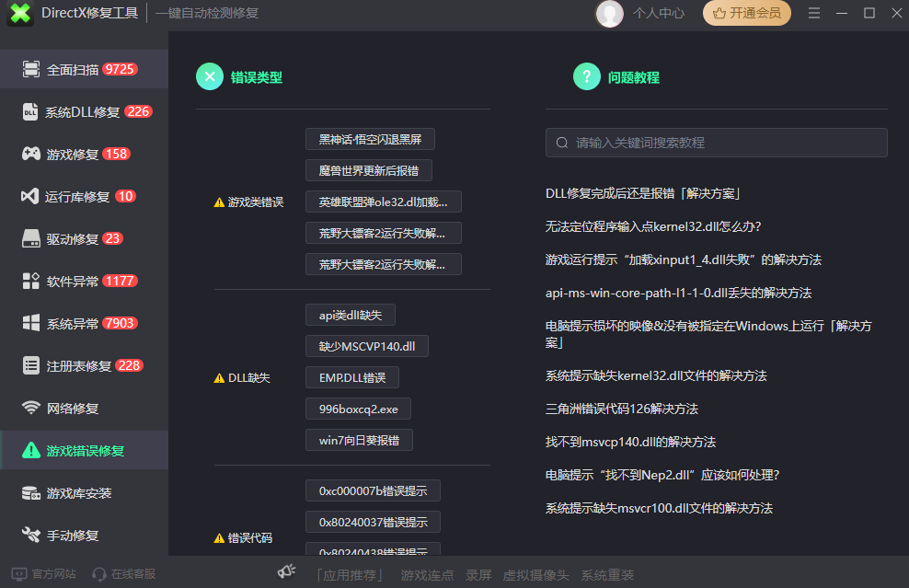Choose the 0xc000007b错误提示 error code
Image resolution: width=909 pixels, height=588 pixels.
click(x=373, y=490)
